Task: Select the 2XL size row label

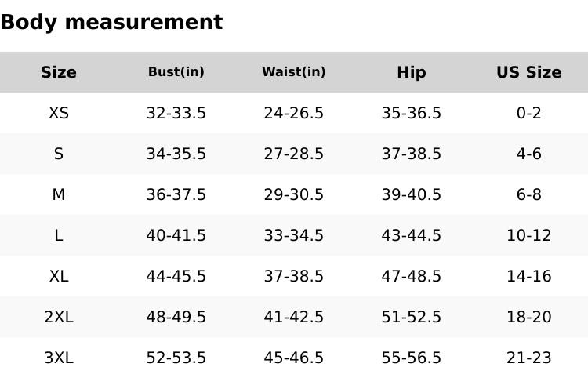Action: 59,317
